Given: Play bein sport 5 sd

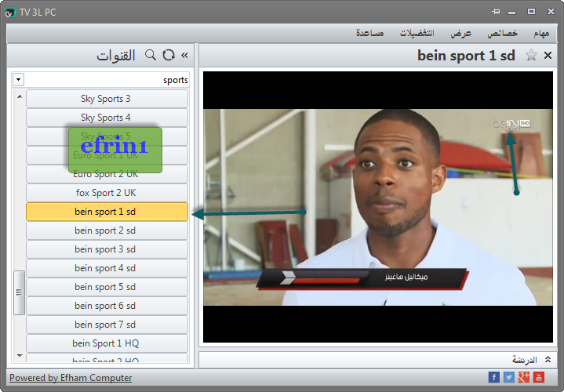Looking at the screenshot, I should [x=107, y=287].
